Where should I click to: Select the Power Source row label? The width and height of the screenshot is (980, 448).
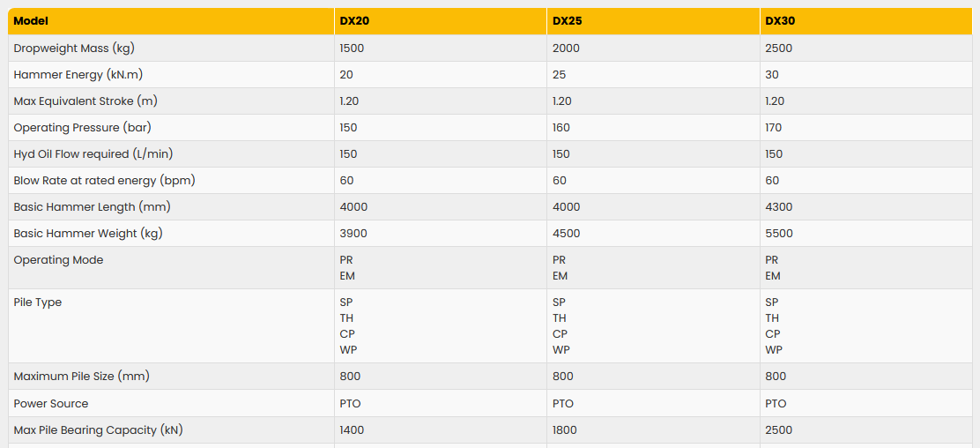point(51,404)
